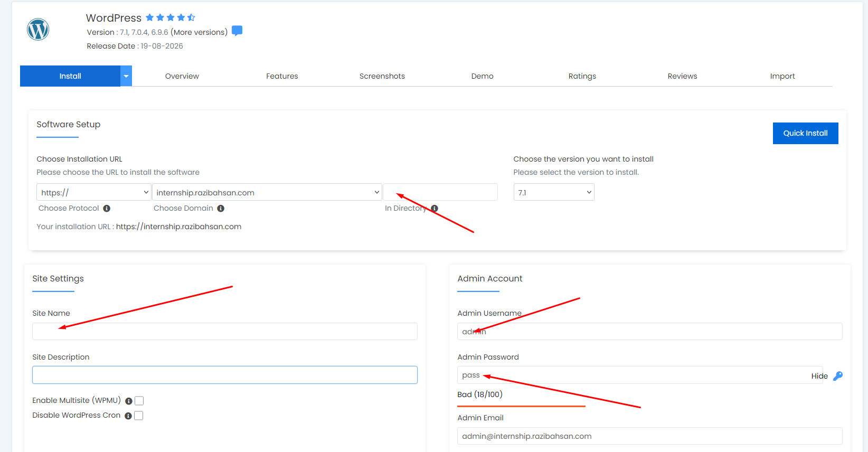Click the Quick Install button

806,133
